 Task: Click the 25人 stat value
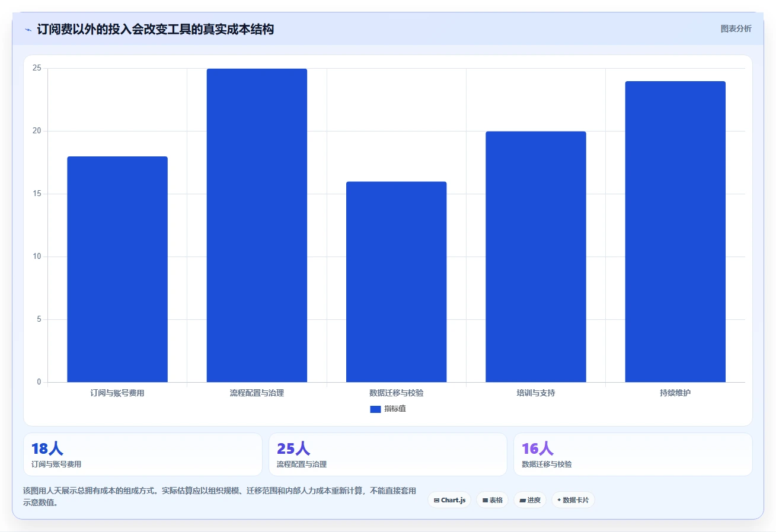tap(293, 448)
